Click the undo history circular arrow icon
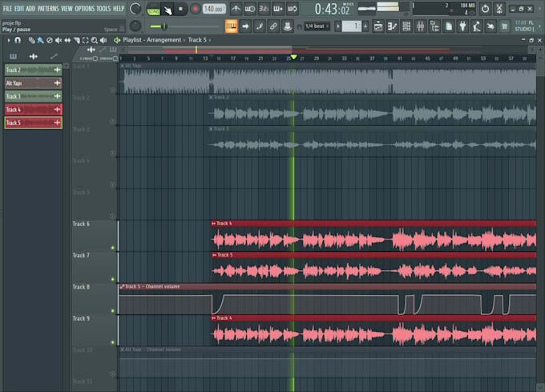Viewport: 545px width, 392px height. [485, 9]
